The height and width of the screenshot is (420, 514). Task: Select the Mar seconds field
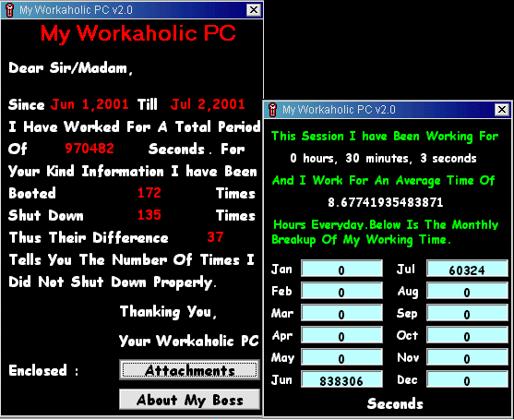(341, 313)
